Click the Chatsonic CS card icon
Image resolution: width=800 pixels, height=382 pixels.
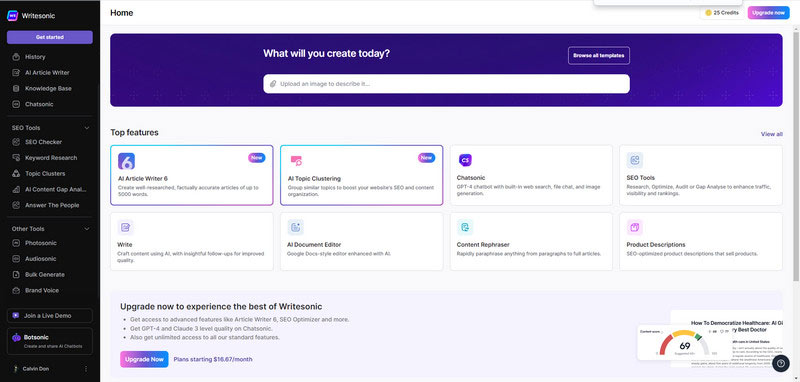coord(465,160)
